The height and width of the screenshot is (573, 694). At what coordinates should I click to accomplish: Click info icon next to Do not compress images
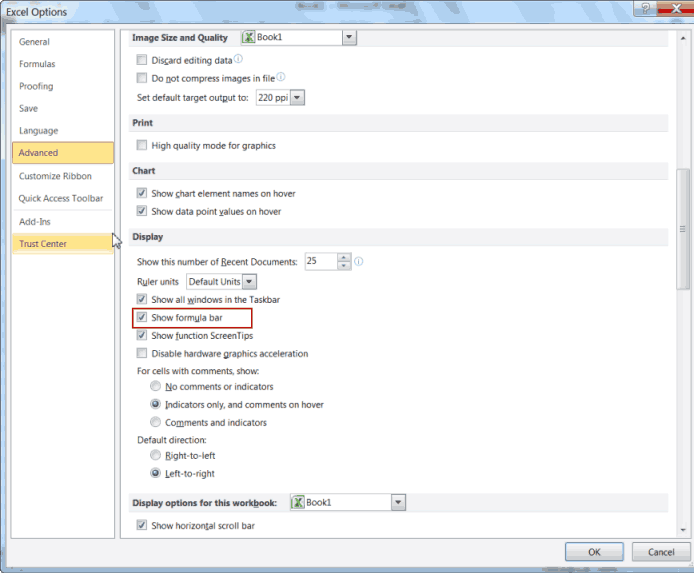tap(281, 77)
